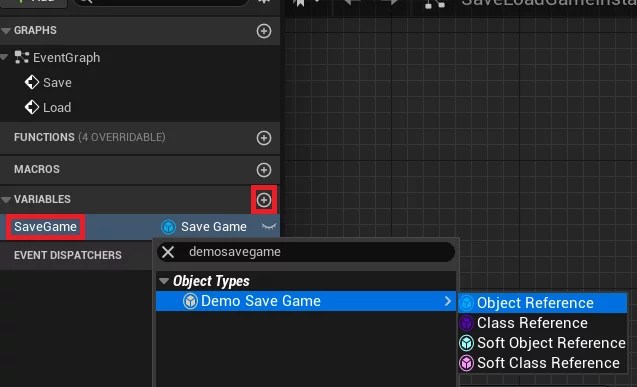Add a new graph with plus icon
Viewport: 637px width, 387px height.
click(264, 31)
